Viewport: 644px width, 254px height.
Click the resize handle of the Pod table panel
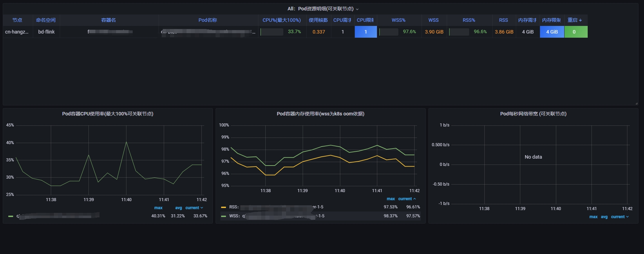(x=636, y=103)
